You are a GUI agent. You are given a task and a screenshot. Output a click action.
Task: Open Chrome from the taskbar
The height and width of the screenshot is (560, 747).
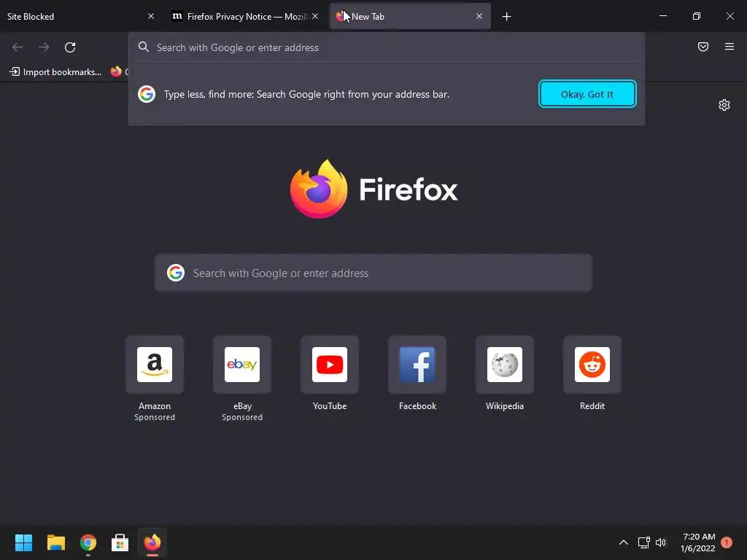(88, 542)
